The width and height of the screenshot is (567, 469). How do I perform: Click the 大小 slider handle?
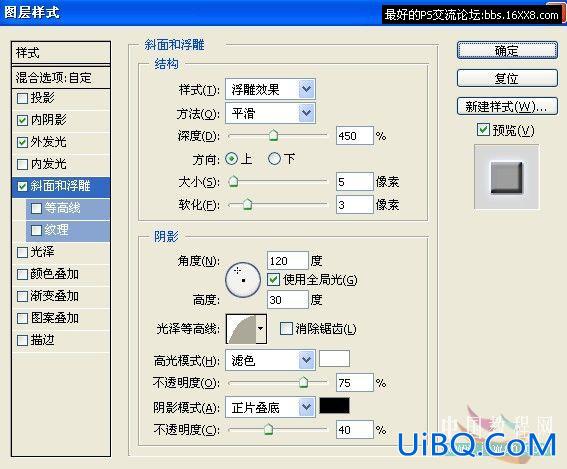(234, 182)
